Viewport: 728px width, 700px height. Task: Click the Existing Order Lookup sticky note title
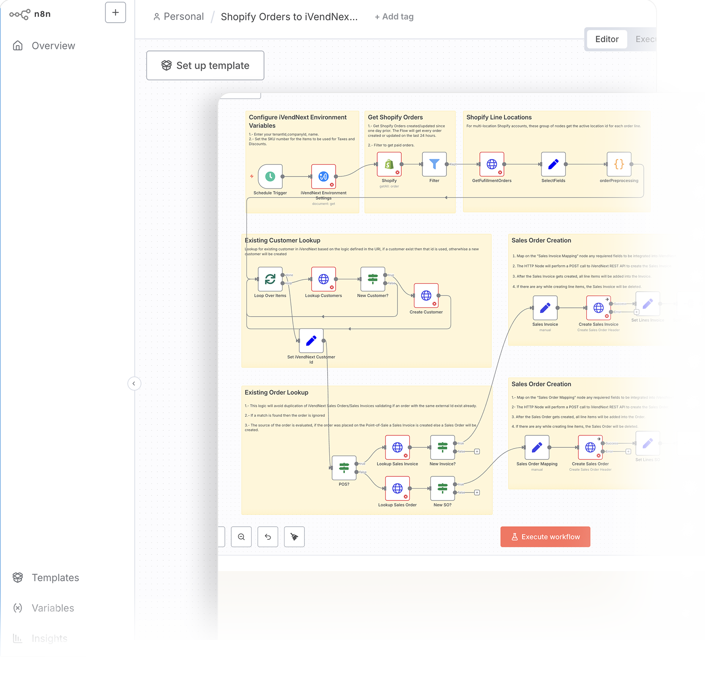pos(276,392)
